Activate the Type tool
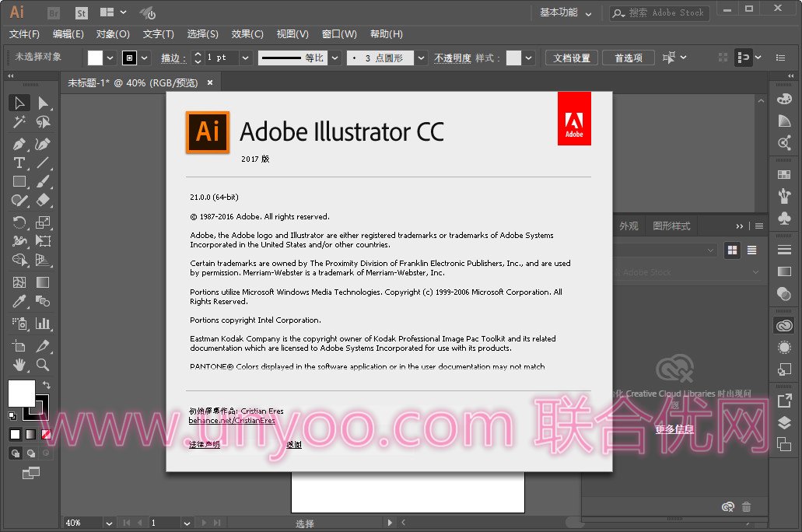The width and height of the screenshot is (802, 532). tap(19, 163)
